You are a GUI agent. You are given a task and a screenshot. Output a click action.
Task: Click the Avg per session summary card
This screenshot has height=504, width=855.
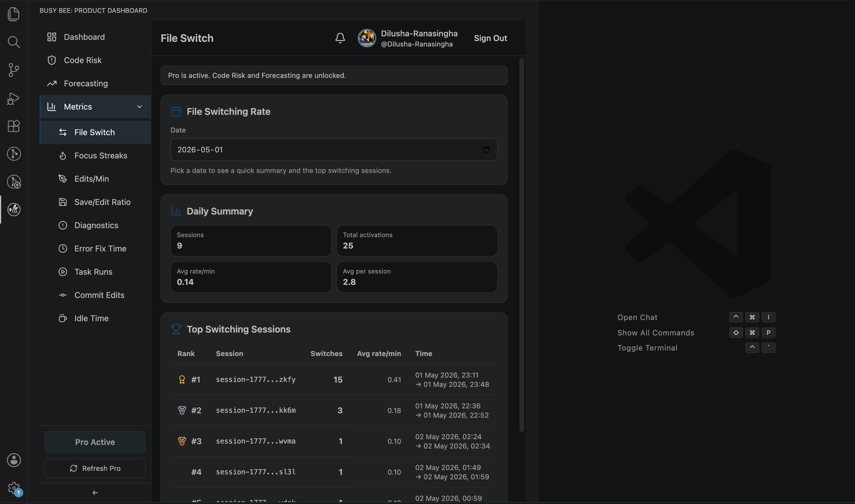(x=417, y=277)
